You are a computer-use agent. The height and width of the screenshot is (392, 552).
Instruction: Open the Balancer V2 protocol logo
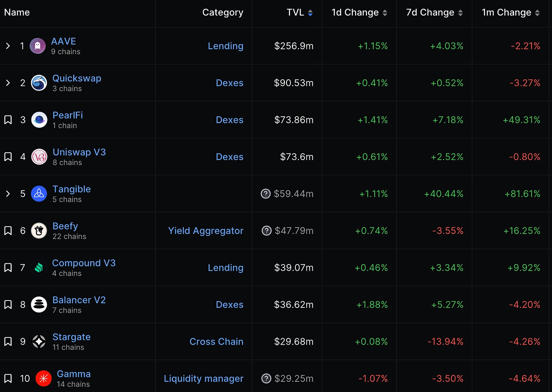coord(39,305)
